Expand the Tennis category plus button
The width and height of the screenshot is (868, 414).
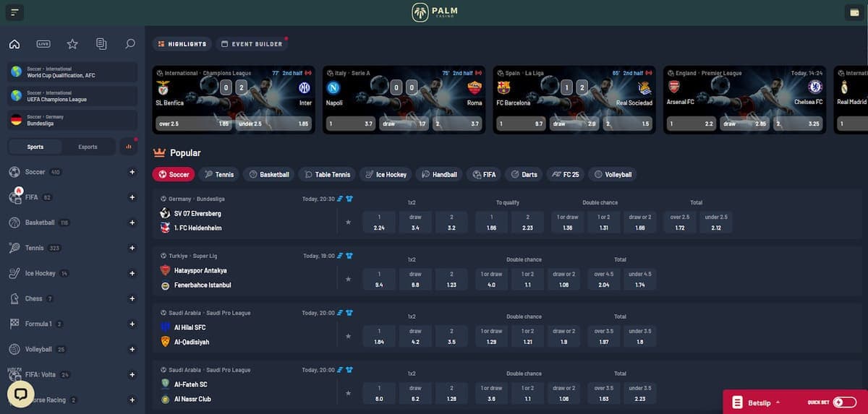coord(132,248)
